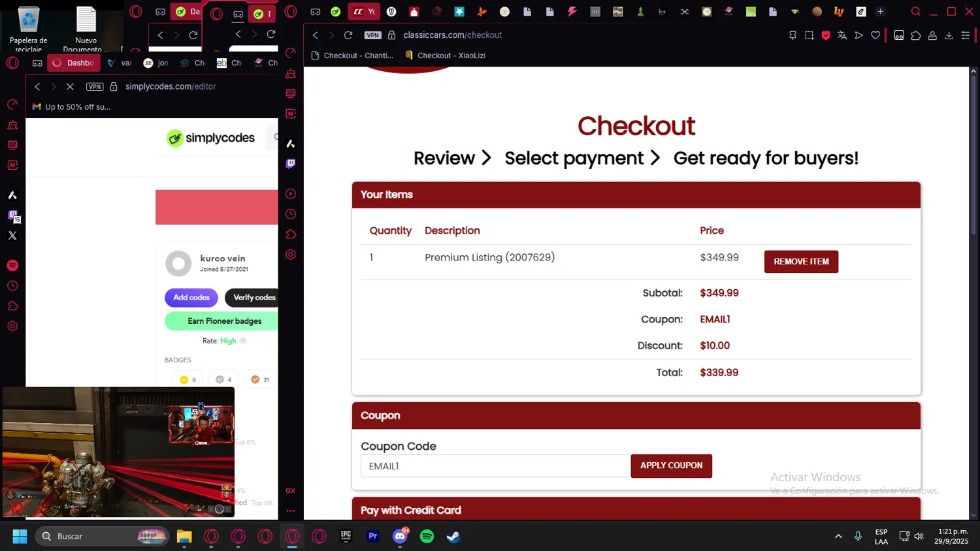The image size is (980, 551).
Task: Open Twitch with badge in simplycodes sidebar
Action: [x=13, y=216]
